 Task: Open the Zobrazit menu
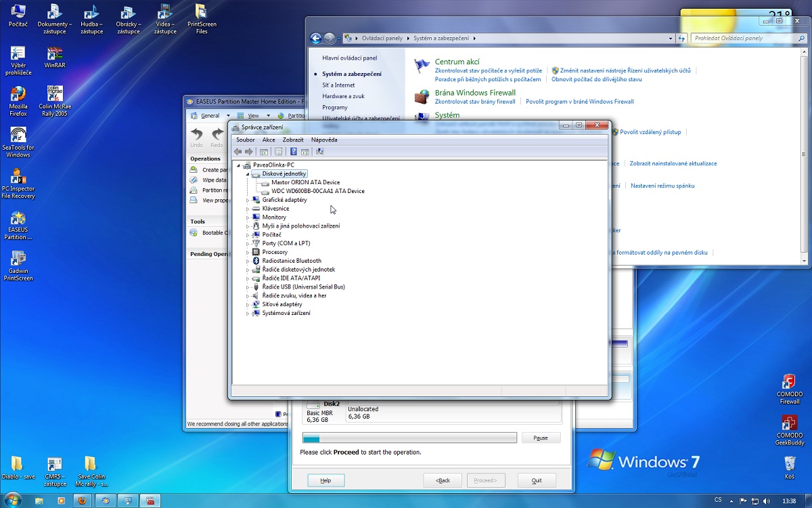[292, 140]
